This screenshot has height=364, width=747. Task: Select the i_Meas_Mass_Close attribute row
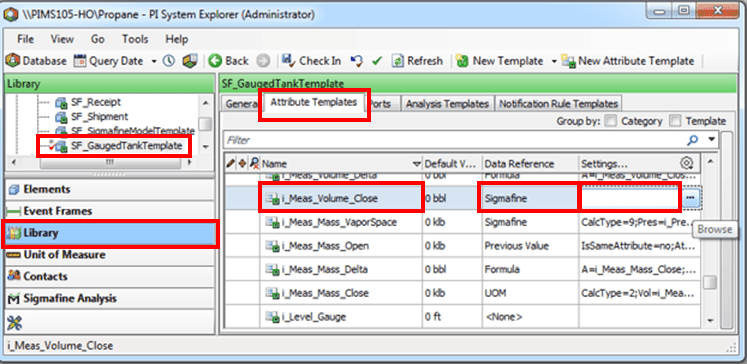tap(463, 293)
